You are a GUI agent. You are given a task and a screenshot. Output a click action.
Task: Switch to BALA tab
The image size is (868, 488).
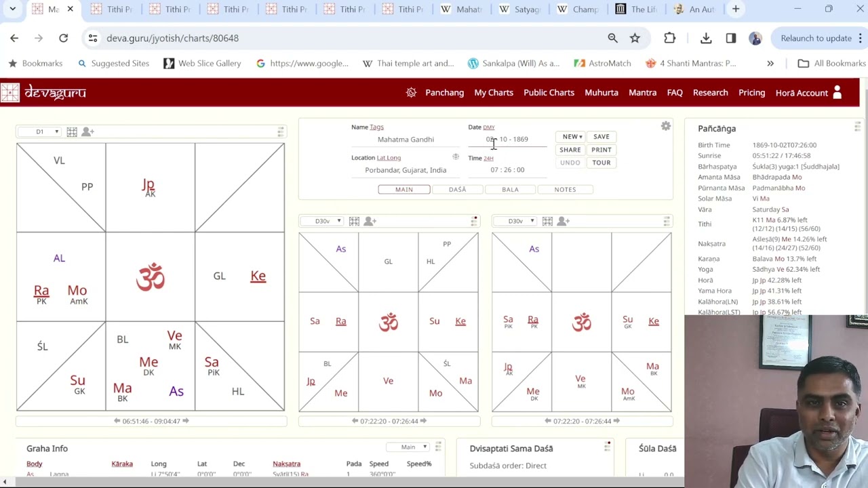[x=510, y=190]
